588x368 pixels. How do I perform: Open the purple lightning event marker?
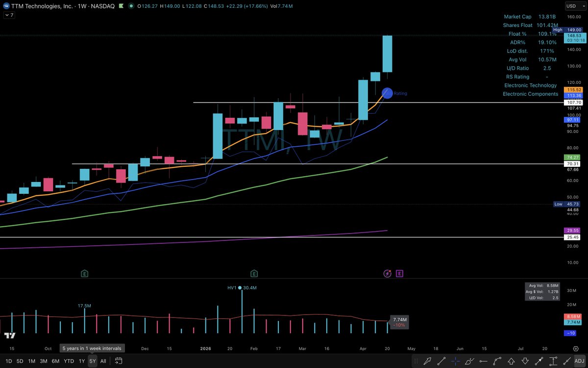point(388,273)
